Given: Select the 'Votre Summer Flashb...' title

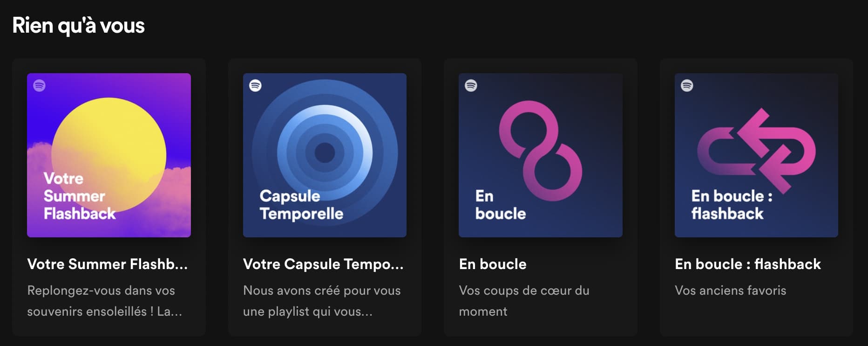Looking at the screenshot, I should 108,264.
